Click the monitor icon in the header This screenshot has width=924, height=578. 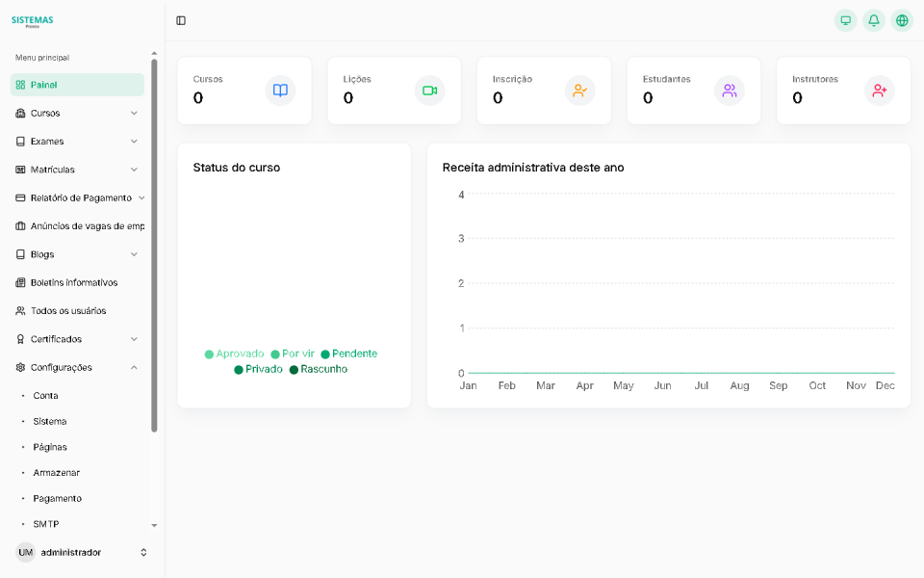pos(846,19)
